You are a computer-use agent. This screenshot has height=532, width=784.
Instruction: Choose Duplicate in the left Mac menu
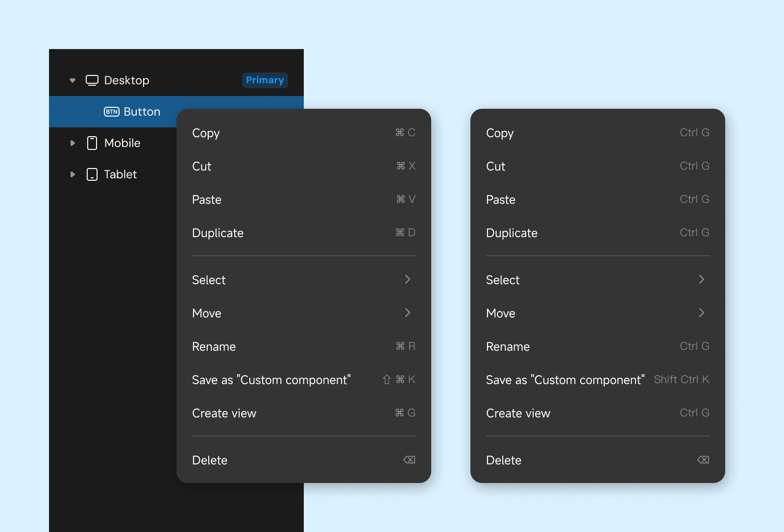click(x=304, y=233)
